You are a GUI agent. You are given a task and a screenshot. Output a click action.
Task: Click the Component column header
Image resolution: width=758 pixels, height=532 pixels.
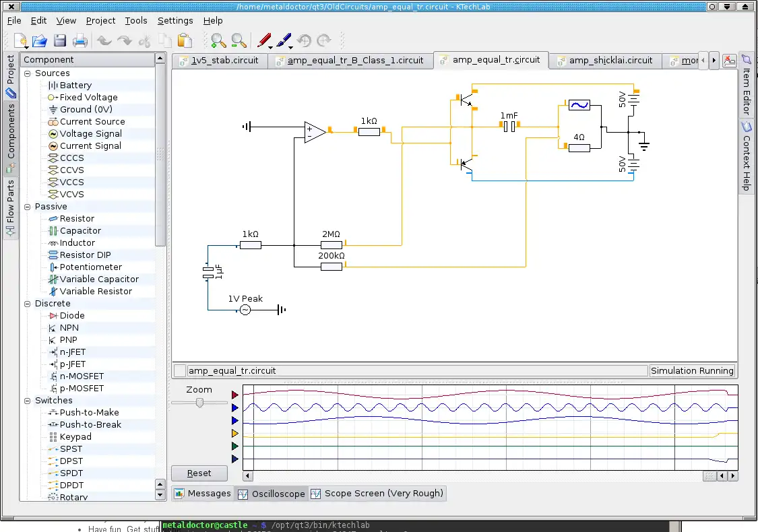click(88, 59)
